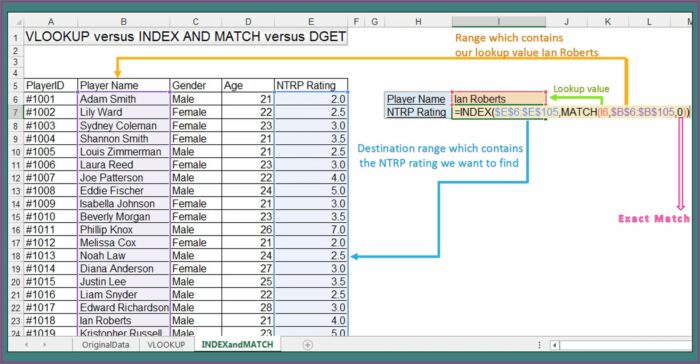Screen dimensions: 700x364
Task: Switch to the OriginalData sheet tab
Action: [x=106, y=345]
